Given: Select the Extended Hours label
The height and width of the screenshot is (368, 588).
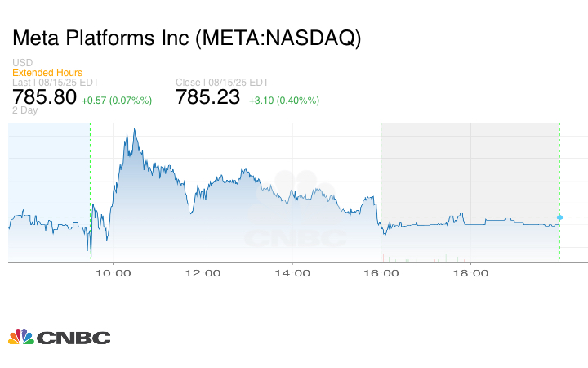Looking at the screenshot, I should point(47,73).
